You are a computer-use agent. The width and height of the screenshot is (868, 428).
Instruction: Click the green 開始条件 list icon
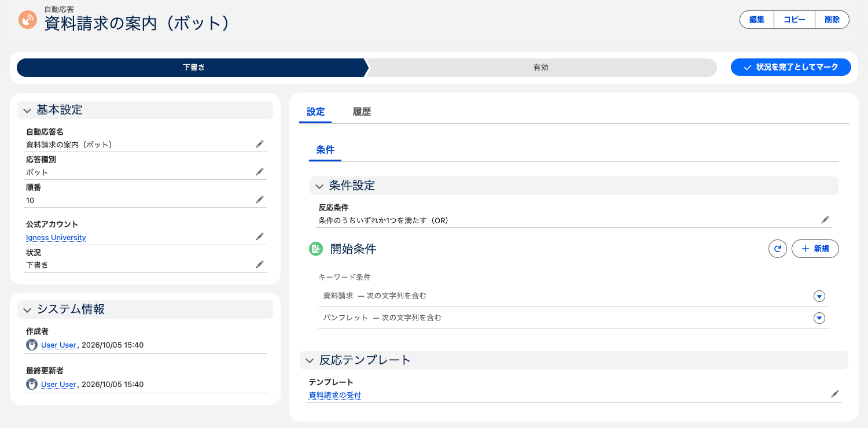316,249
